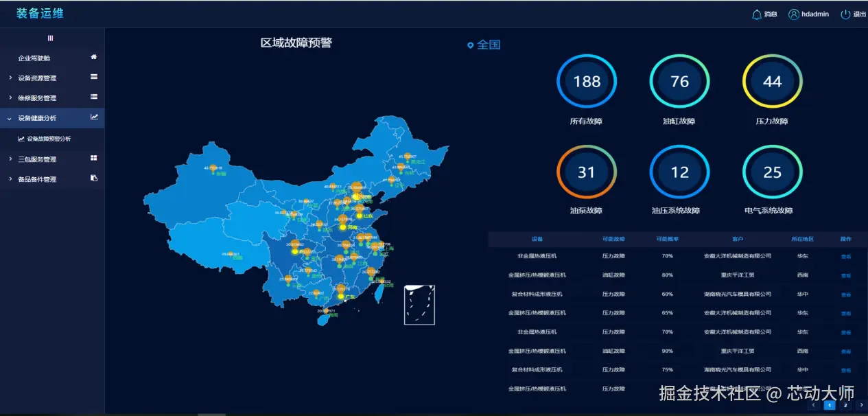868x416 pixels.
Task: Expand the 设备资源管理 chevron
Action: click(x=10, y=78)
